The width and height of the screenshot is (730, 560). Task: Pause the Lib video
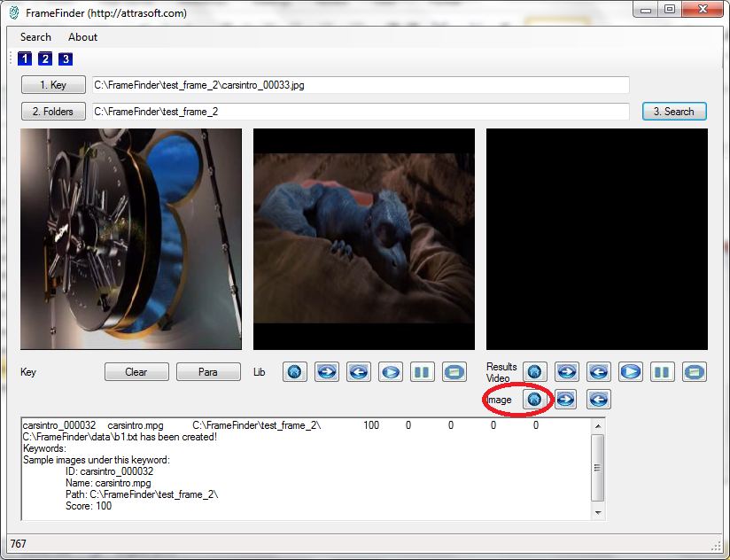click(423, 372)
